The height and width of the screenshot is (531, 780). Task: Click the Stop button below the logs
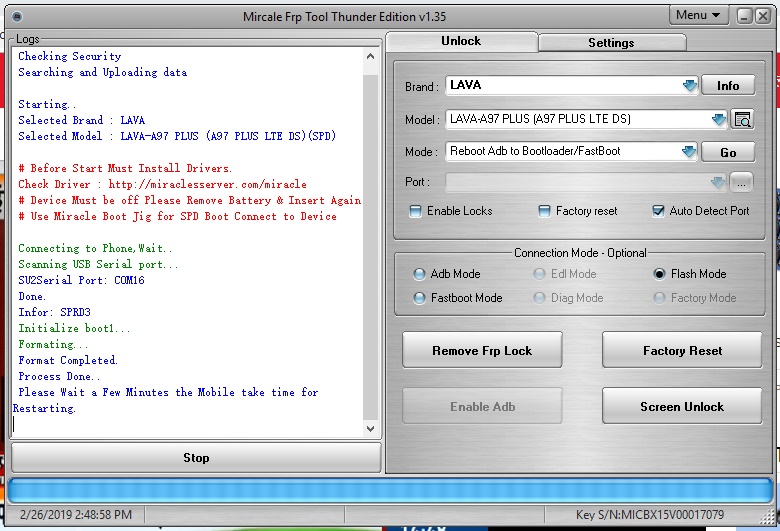[196, 457]
